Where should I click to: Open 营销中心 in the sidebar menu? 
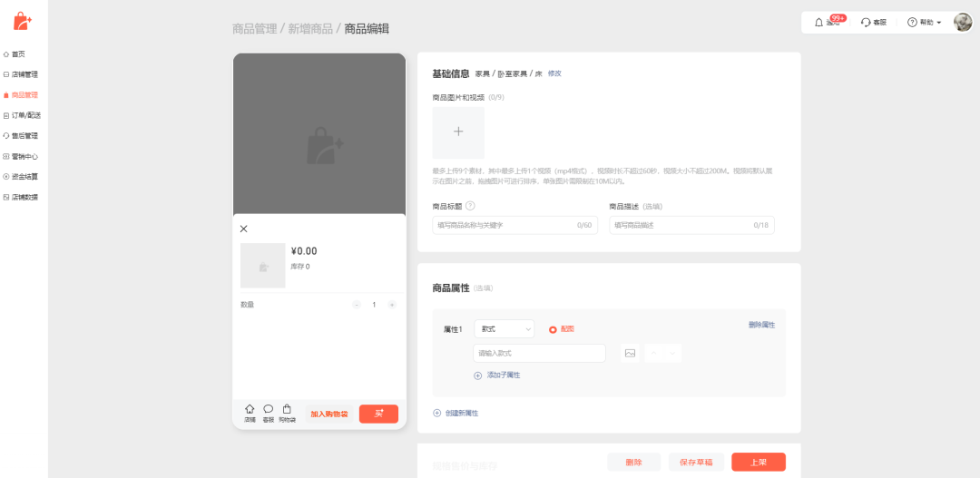(x=24, y=156)
